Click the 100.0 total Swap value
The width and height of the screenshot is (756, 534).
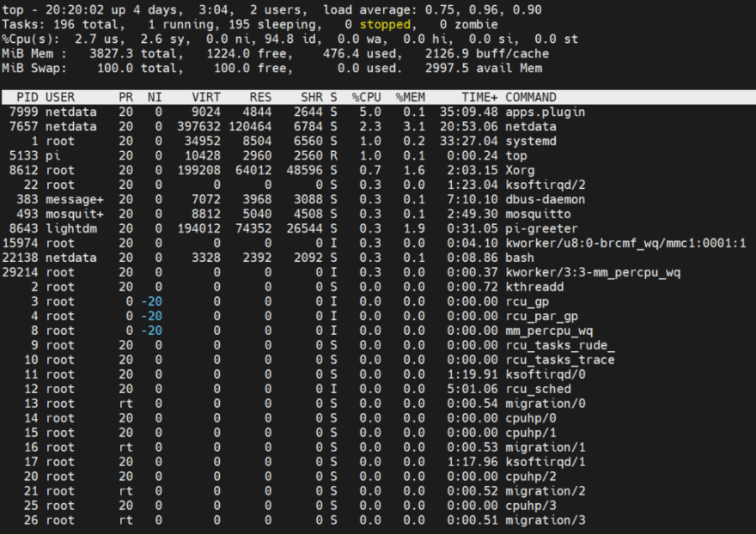click(115, 68)
